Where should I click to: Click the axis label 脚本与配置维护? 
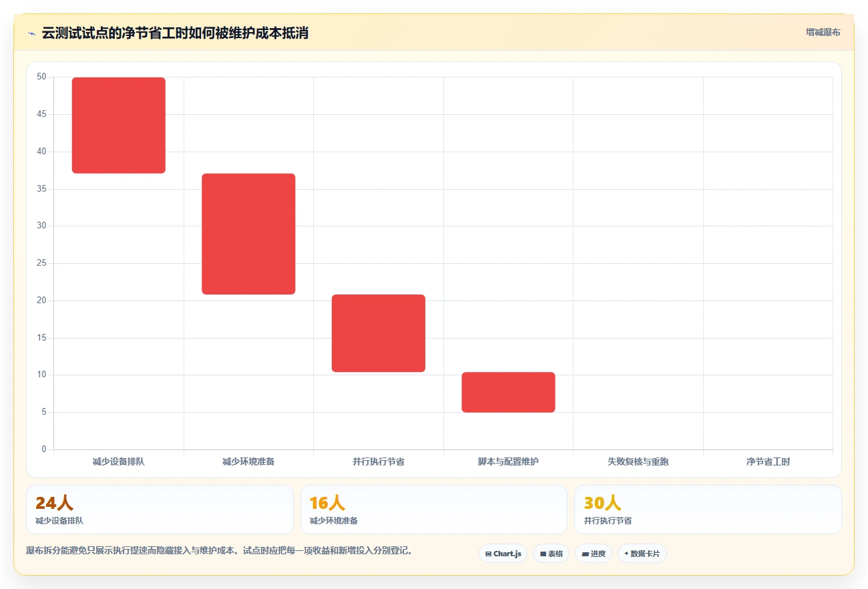point(508,461)
